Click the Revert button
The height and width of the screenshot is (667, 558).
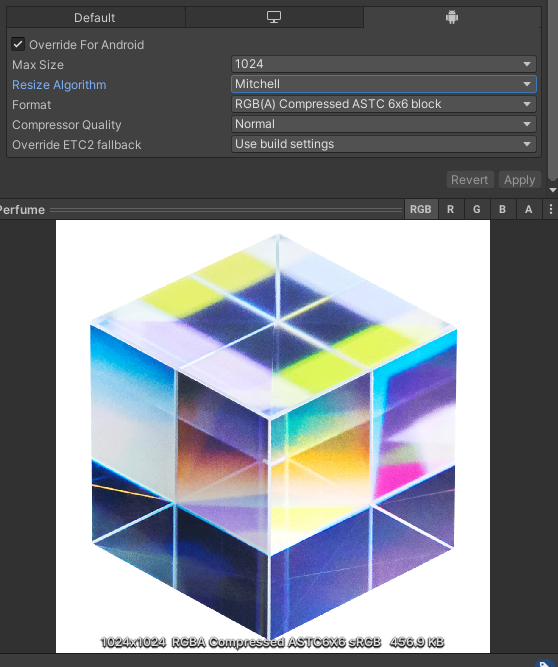[470, 180]
